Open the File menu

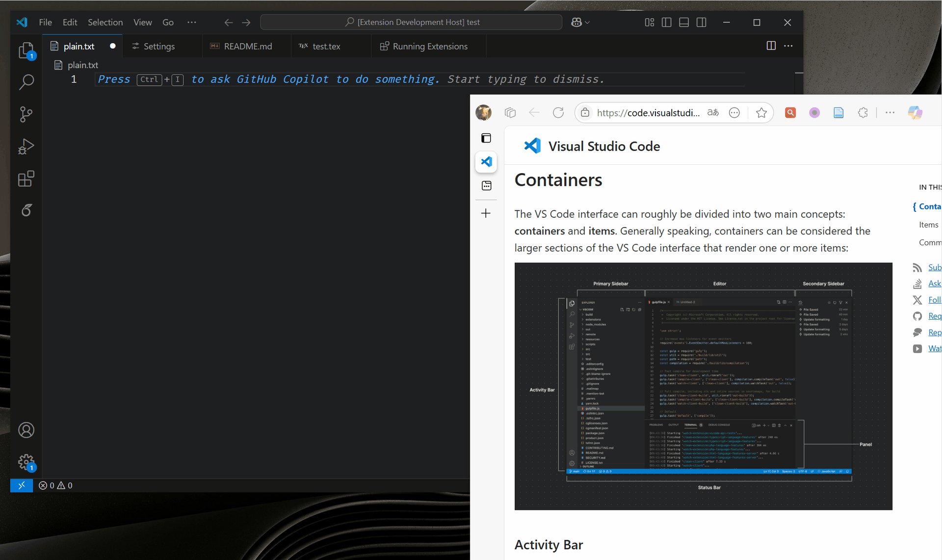click(x=45, y=22)
